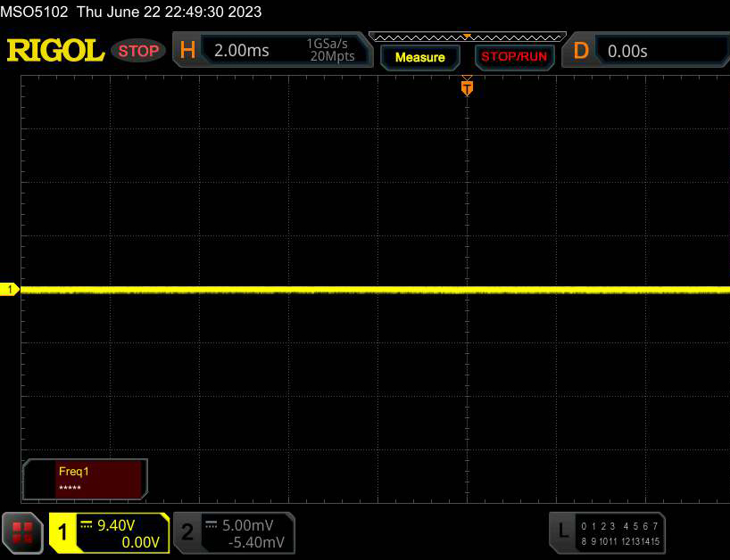Open the red grid function menu icon
730x560 pixels.
point(23,533)
